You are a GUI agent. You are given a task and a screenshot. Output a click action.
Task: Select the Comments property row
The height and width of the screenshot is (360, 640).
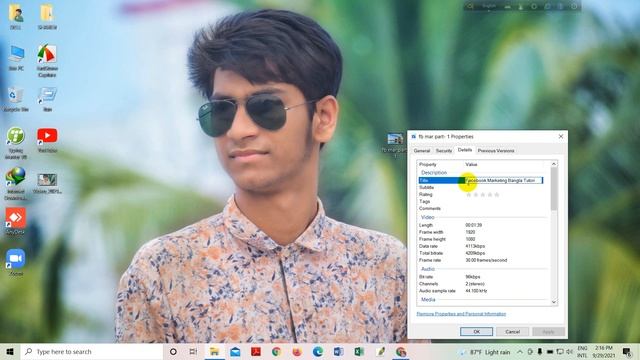click(483, 208)
